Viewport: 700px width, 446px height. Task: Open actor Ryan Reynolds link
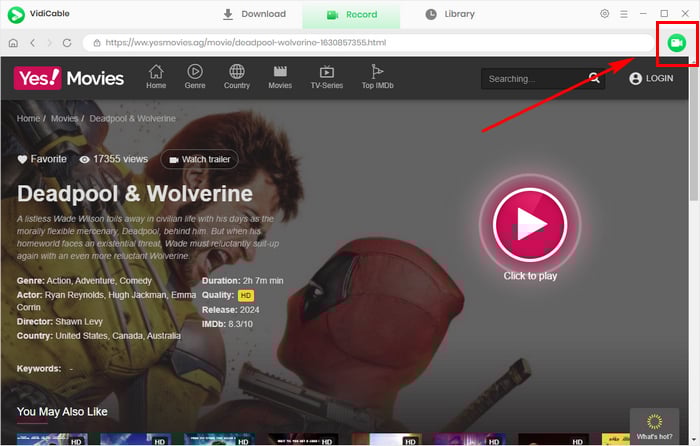pos(74,295)
